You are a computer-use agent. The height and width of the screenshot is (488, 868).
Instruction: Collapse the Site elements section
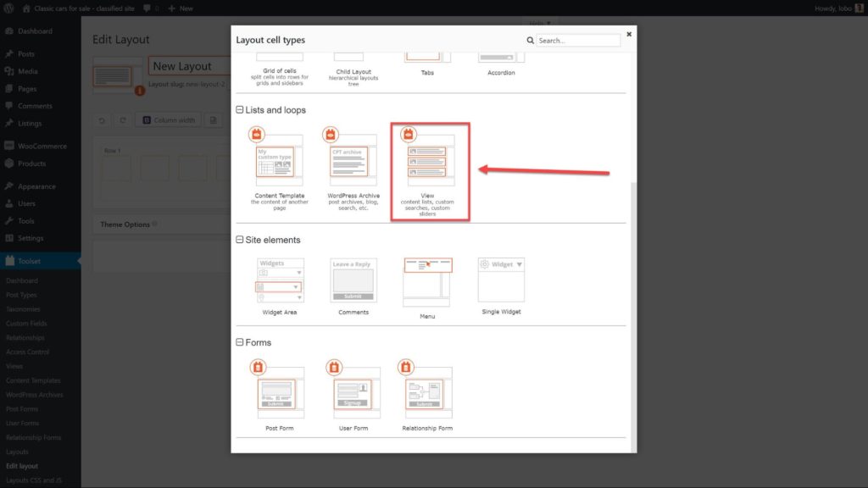240,240
